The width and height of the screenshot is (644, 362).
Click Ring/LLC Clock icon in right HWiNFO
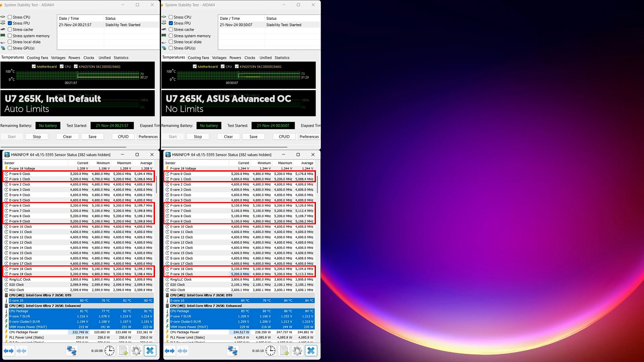click(167, 279)
